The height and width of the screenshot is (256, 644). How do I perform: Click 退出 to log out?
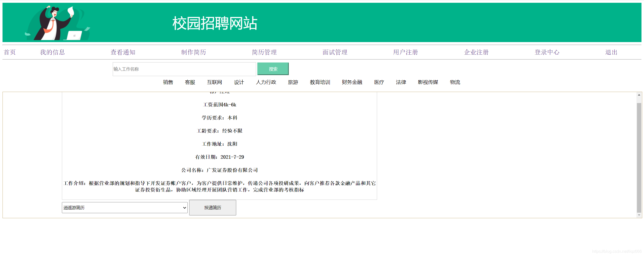coord(611,52)
